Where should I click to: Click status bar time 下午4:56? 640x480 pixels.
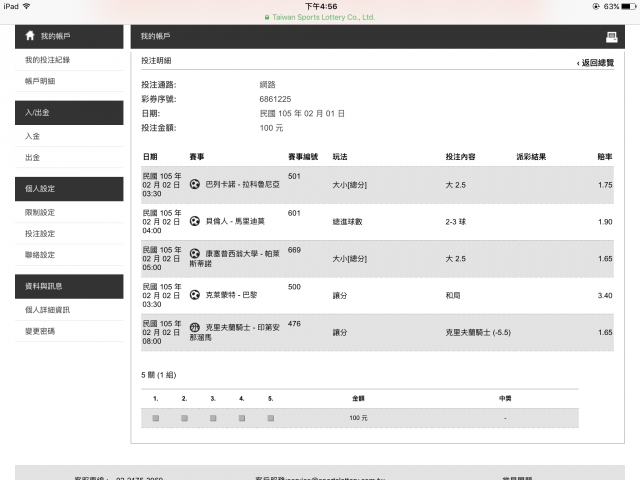click(321, 7)
